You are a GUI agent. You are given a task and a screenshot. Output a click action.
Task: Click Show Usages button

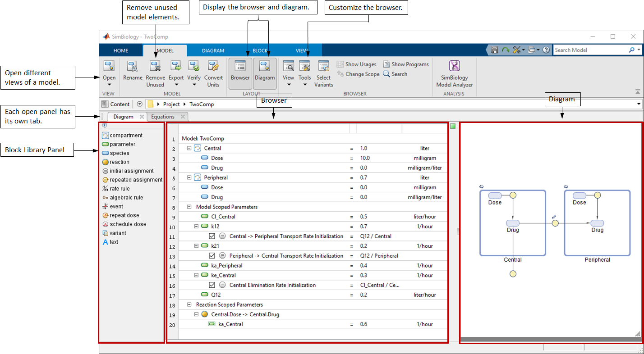coord(357,64)
